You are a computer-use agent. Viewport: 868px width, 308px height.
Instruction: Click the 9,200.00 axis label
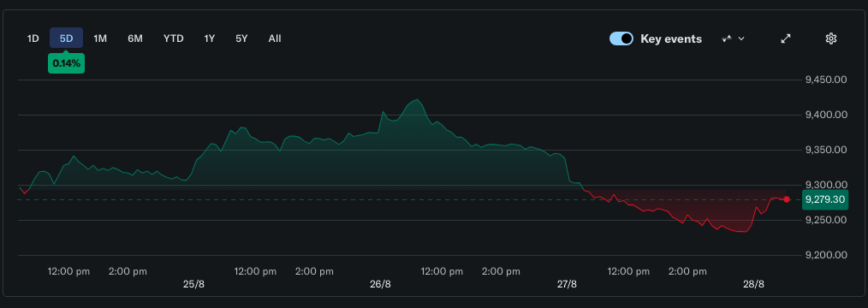[x=826, y=255]
